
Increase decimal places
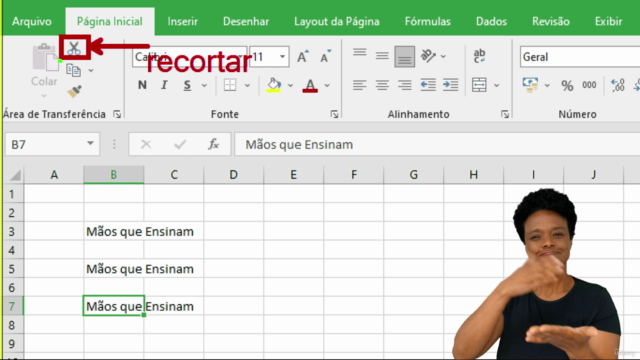click(618, 85)
